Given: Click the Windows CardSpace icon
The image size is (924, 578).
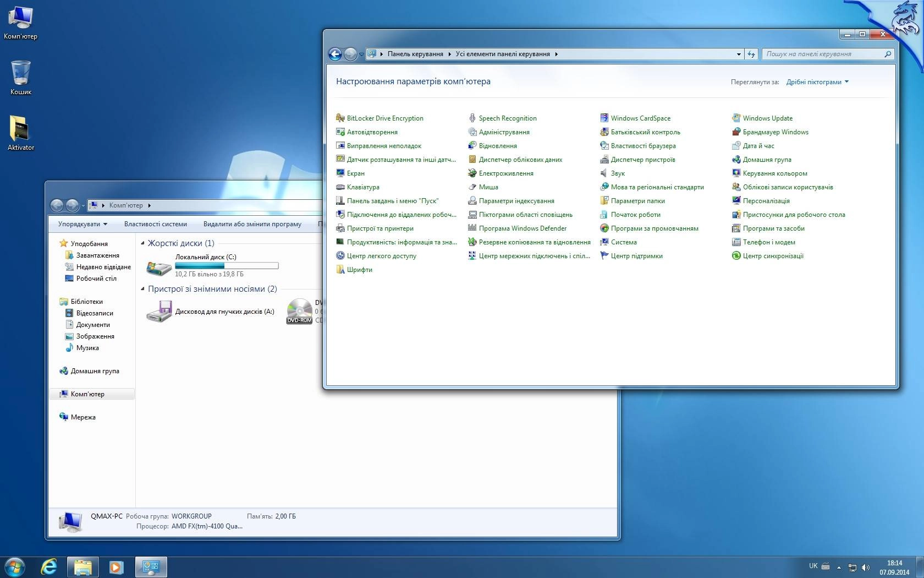Looking at the screenshot, I should [604, 118].
